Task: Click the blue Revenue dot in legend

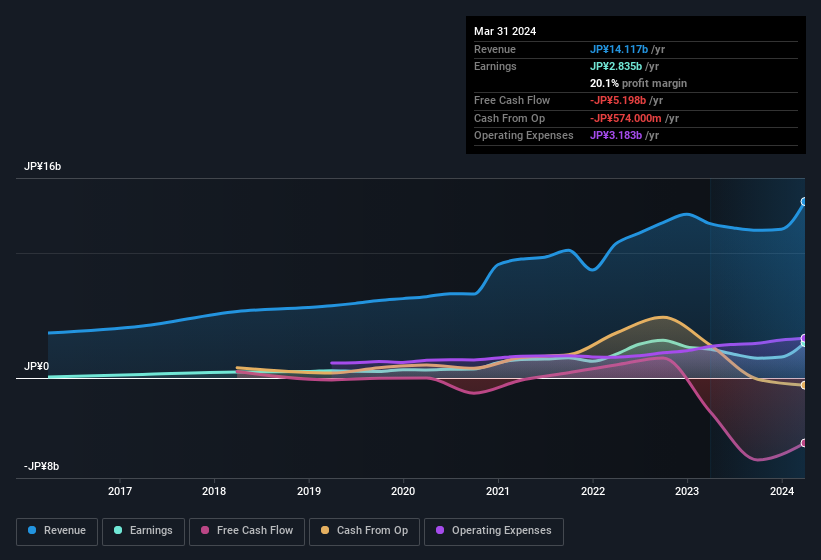Action: click(33, 531)
